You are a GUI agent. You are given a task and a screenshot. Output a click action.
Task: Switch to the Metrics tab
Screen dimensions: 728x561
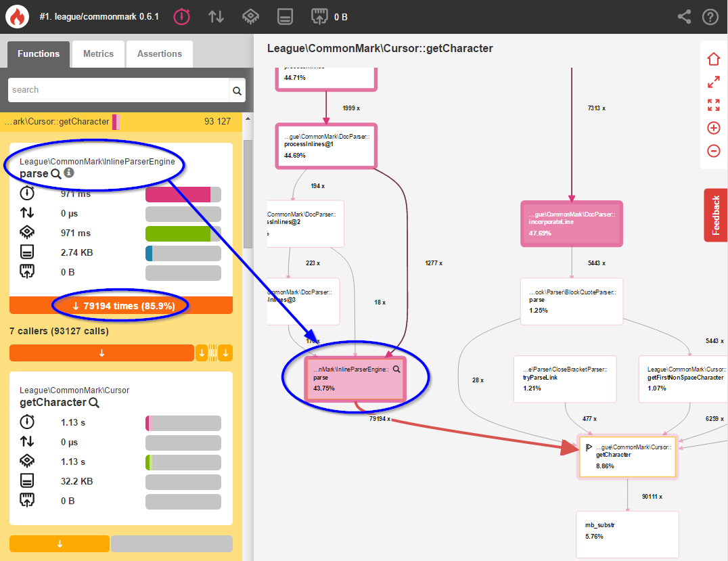pos(98,54)
